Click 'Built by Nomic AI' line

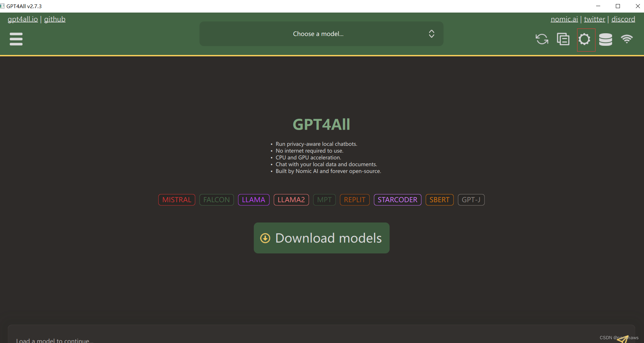point(328,171)
